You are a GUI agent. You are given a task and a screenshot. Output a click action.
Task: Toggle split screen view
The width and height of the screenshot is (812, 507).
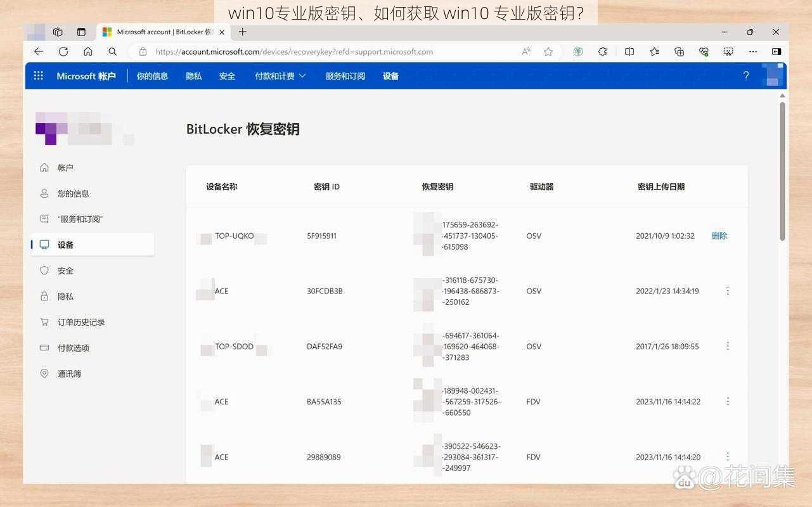(x=629, y=51)
